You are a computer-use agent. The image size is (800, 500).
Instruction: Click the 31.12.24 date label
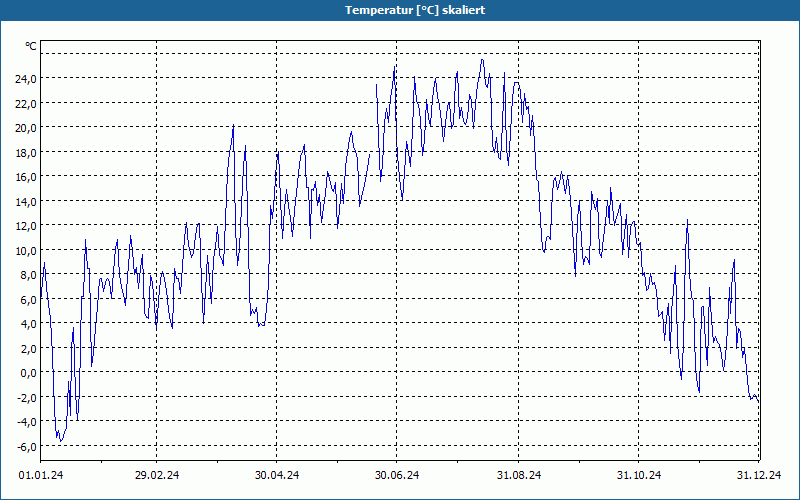pos(759,475)
